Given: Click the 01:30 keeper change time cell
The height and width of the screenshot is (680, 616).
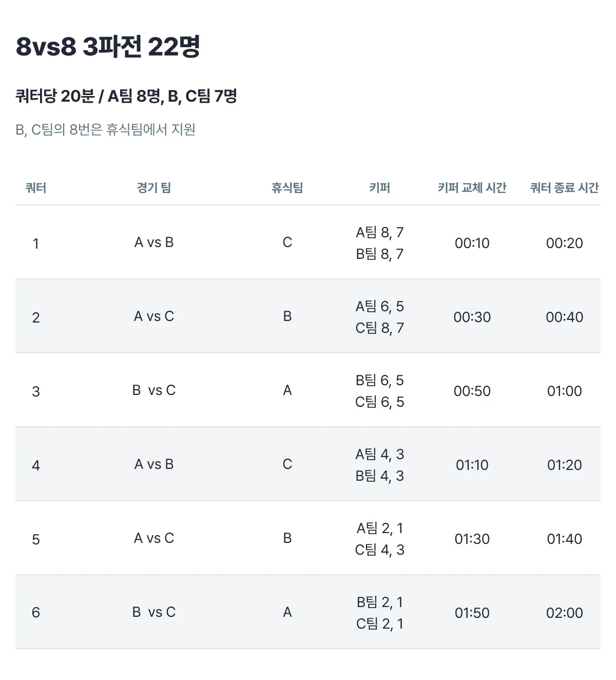Looking at the screenshot, I should 472,539.
